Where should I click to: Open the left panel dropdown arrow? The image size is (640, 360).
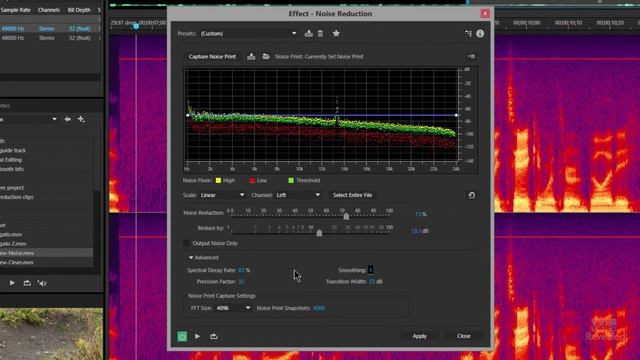coord(54,119)
